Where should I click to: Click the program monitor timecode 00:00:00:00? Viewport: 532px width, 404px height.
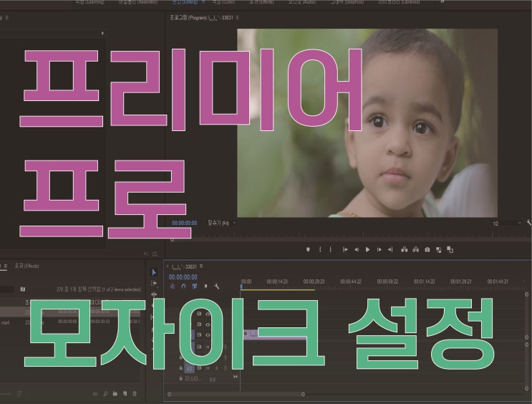185,223
